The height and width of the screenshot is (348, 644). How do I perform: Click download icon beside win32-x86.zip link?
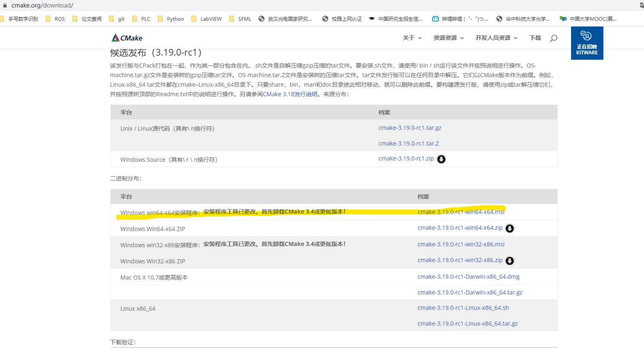(x=510, y=261)
